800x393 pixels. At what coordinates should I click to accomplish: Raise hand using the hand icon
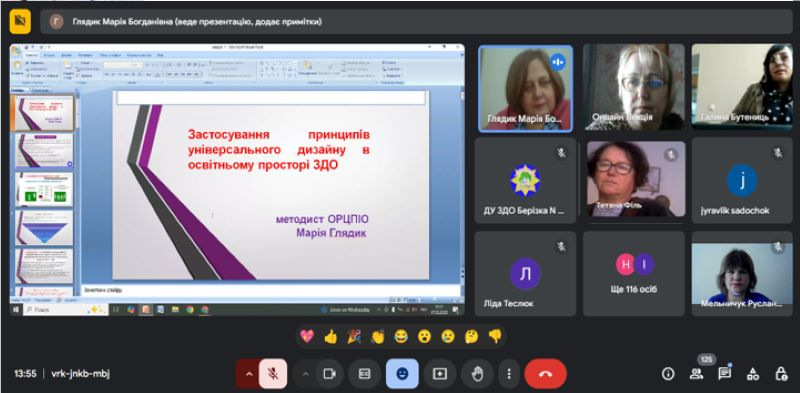(477, 374)
